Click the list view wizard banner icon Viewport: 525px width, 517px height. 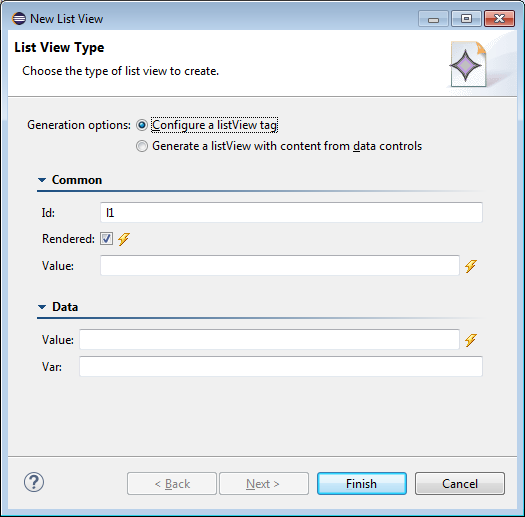coord(468,64)
